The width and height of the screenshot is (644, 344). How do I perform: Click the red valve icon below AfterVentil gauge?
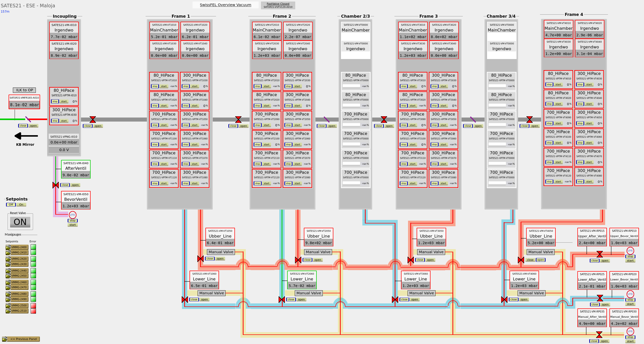pos(56,185)
